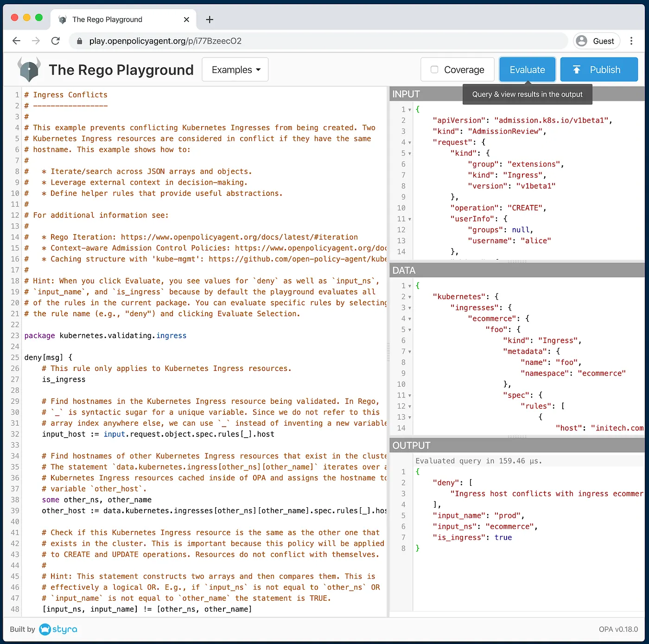649x644 pixels.
Task: Click the "host": "initech.com line in DATA
Action: 599,428
